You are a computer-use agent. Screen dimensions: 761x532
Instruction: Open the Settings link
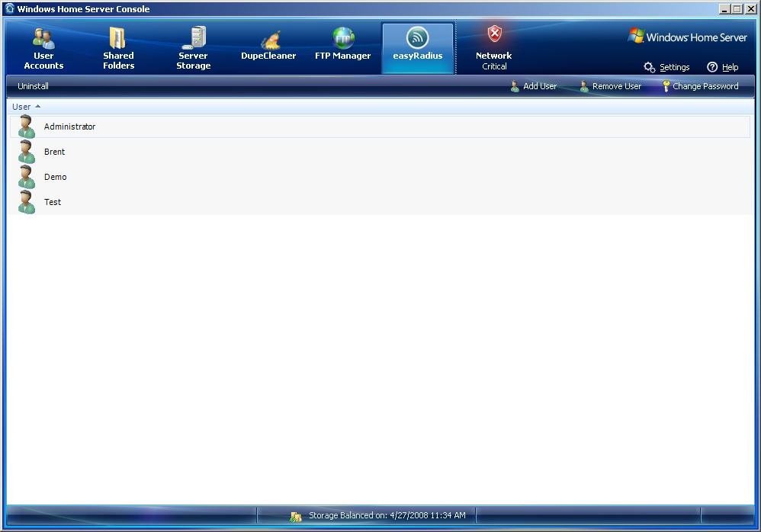click(675, 67)
